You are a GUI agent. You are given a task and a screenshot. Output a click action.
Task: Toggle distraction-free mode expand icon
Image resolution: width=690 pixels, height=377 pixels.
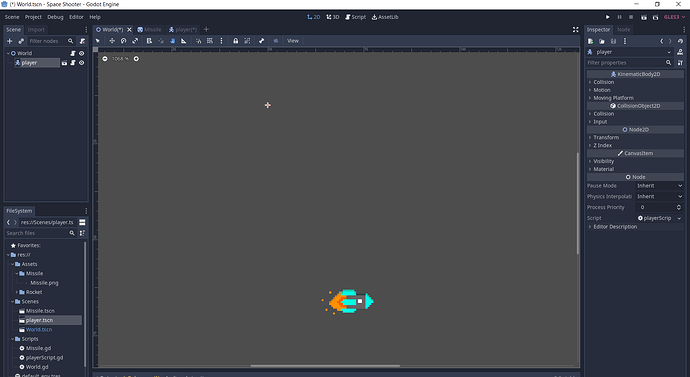(x=575, y=29)
